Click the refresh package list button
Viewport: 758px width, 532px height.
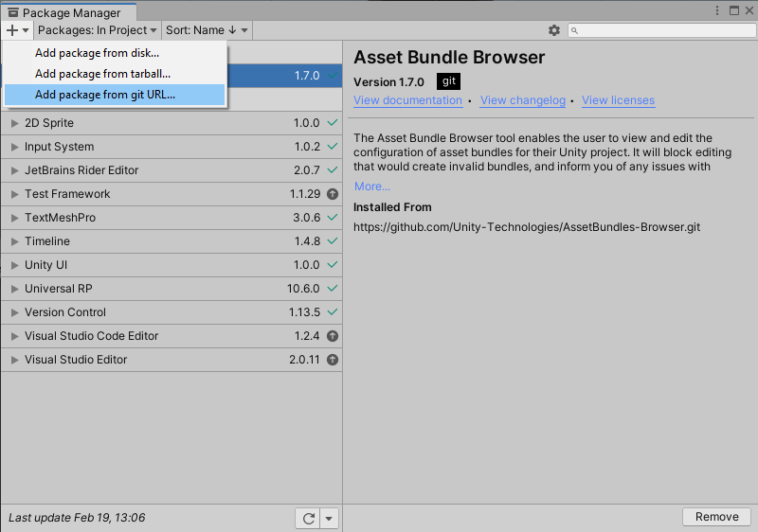pyautogui.click(x=308, y=519)
